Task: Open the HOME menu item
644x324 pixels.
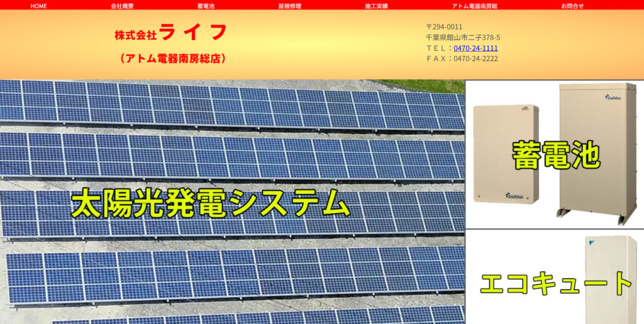Action: 38,6
